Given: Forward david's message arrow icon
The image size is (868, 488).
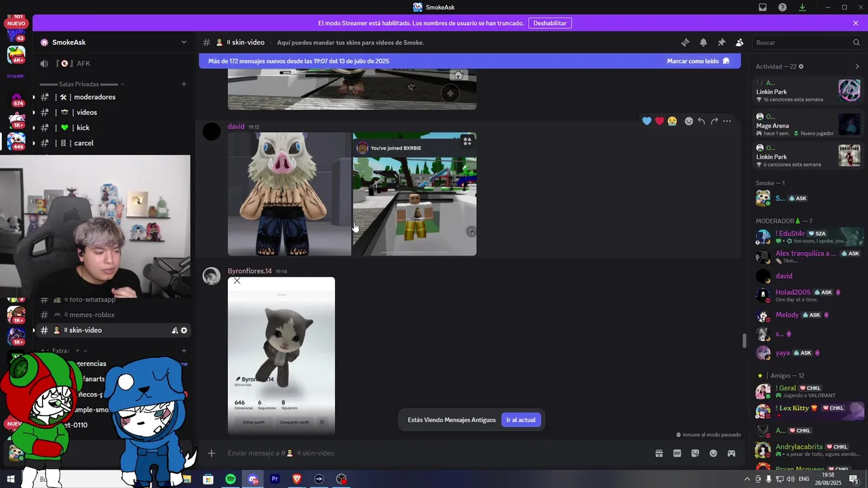Looking at the screenshot, I should pyautogui.click(x=714, y=121).
